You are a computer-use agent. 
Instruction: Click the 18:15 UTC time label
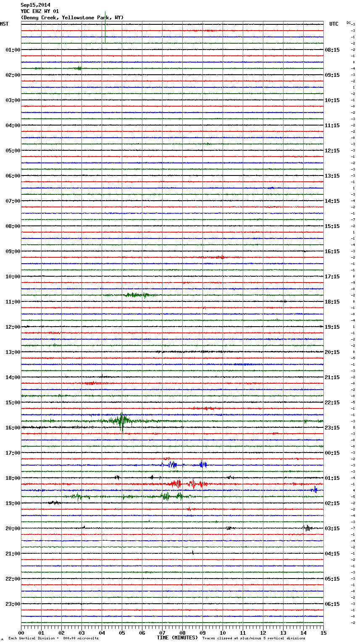click(x=332, y=302)
